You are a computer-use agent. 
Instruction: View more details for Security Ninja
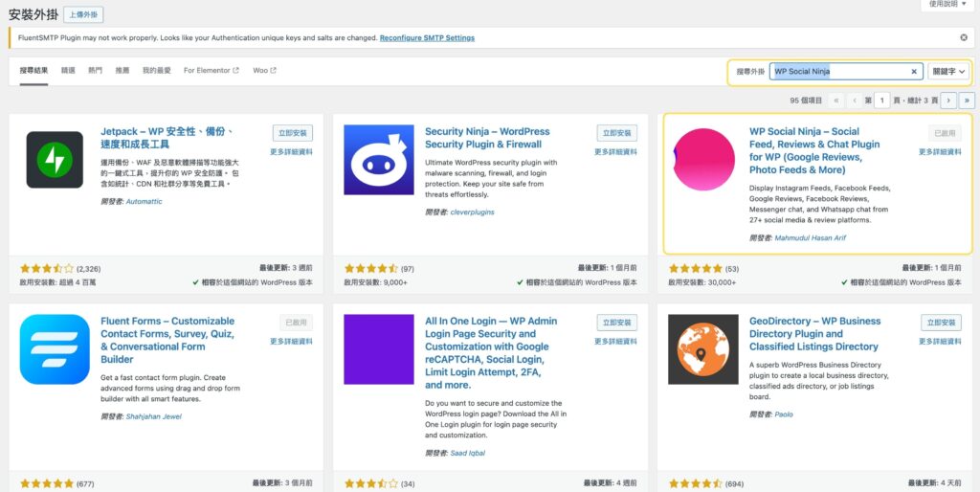[615, 152]
